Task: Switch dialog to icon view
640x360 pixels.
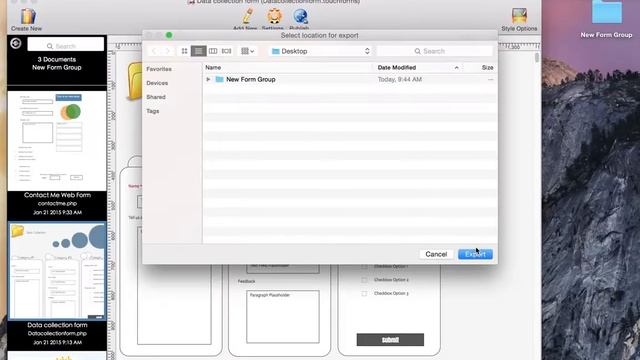Action: [184, 51]
